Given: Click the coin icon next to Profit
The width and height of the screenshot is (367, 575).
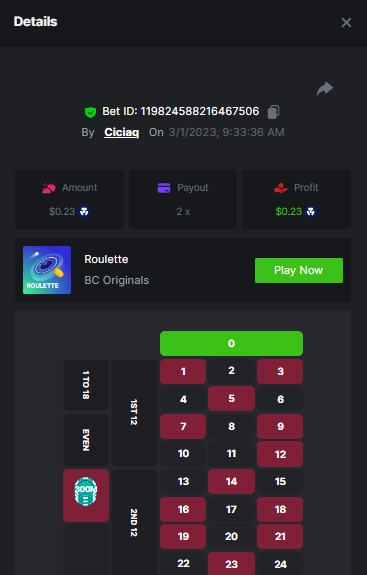Looking at the screenshot, I should click(x=311, y=212).
